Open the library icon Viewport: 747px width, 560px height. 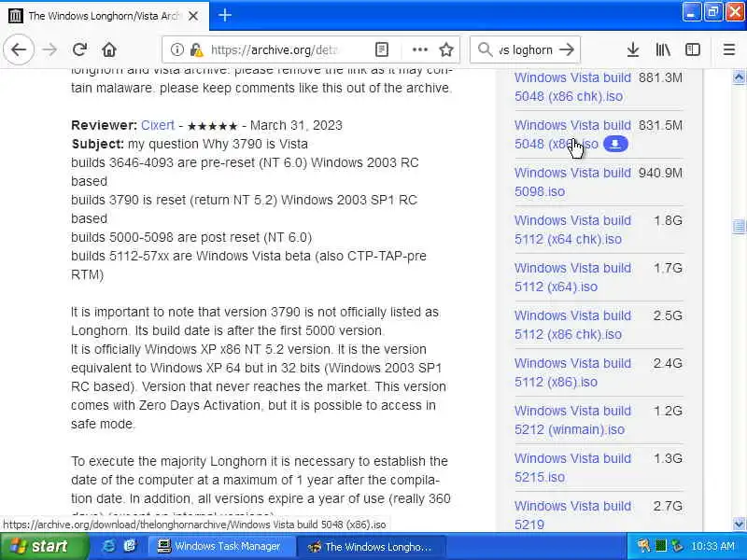663,49
